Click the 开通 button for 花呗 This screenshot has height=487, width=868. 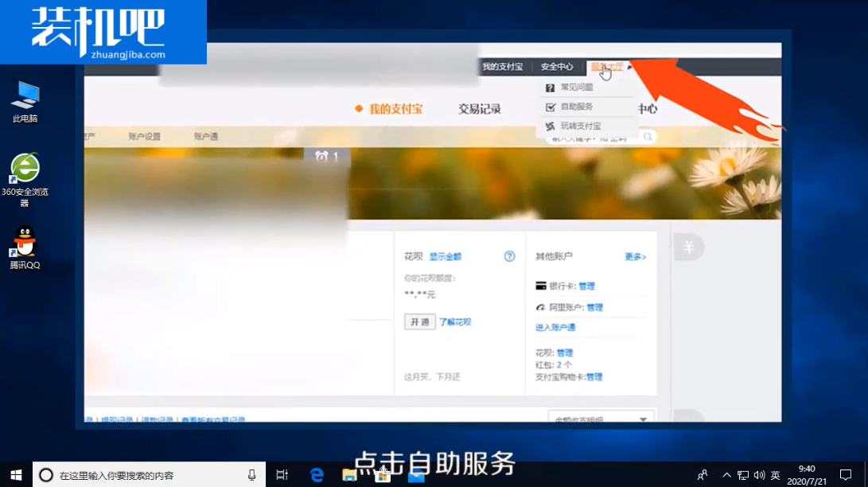(419, 321)
